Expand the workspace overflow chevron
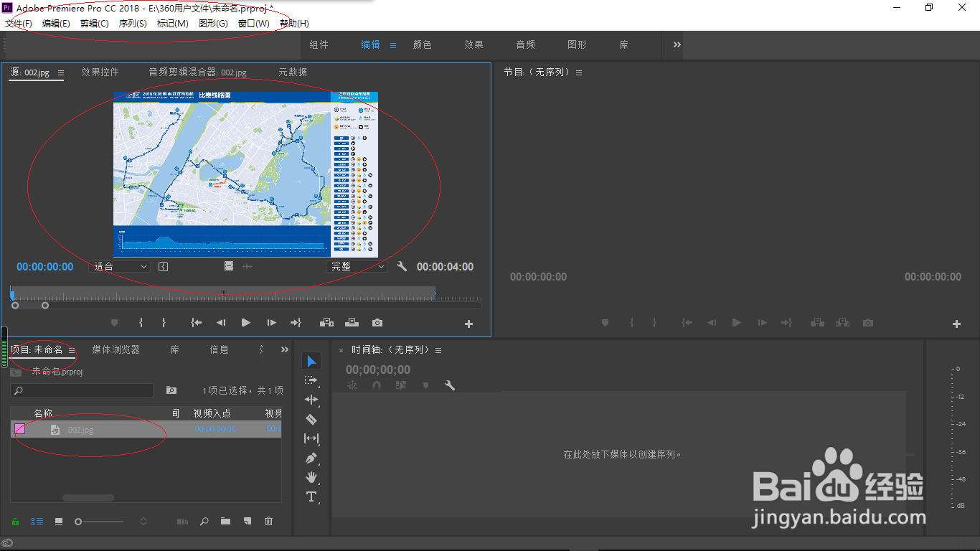980x551 pixels. click(677, 44)
